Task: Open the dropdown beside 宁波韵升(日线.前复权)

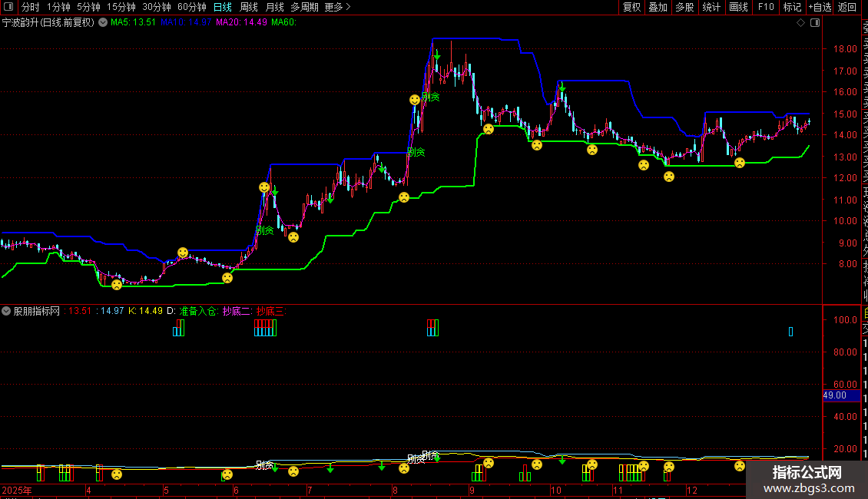Action: pyautogui.click(x=103, y=23)
